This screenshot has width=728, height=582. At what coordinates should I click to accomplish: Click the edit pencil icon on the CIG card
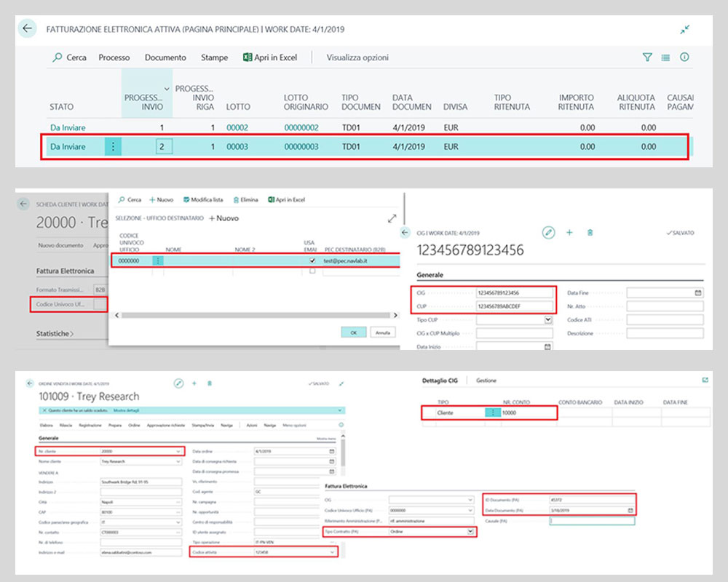point(549,232)
